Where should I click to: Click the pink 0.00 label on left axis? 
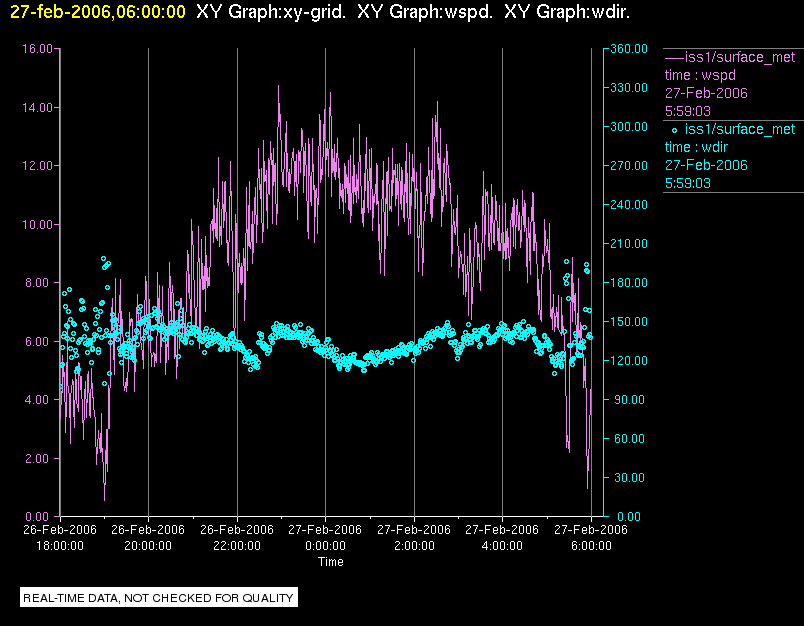(x=39, y=517)
